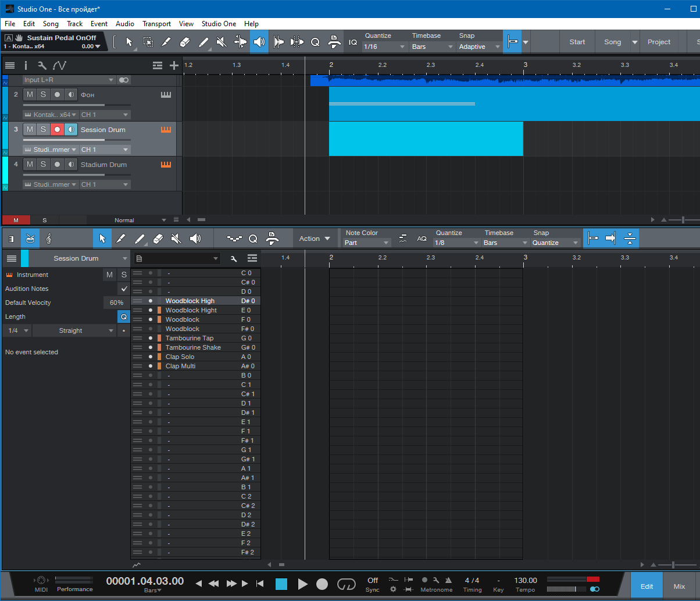Viewport: 700px width, 601px height.
Task: Open the Snap Adaptive dropdown
Action: 479,47
